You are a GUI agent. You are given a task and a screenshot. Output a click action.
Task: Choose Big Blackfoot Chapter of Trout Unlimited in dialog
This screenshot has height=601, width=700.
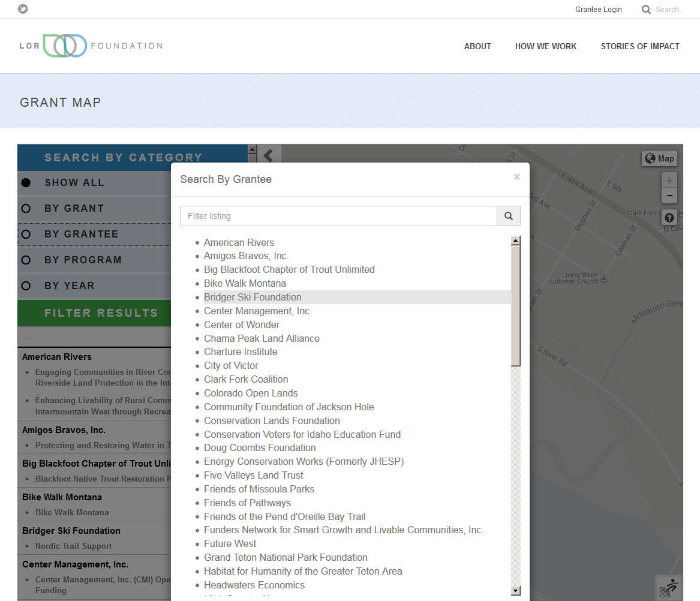pyautogui.click(x=289, y=270)
